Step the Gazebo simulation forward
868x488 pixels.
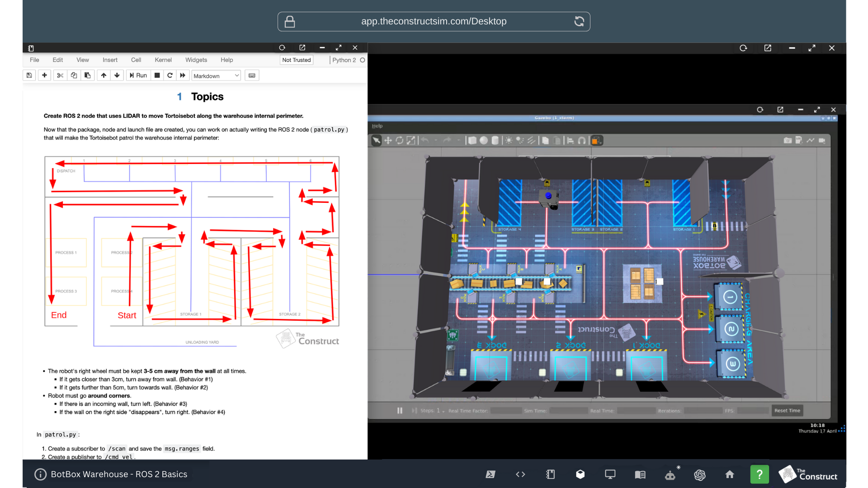414,411
